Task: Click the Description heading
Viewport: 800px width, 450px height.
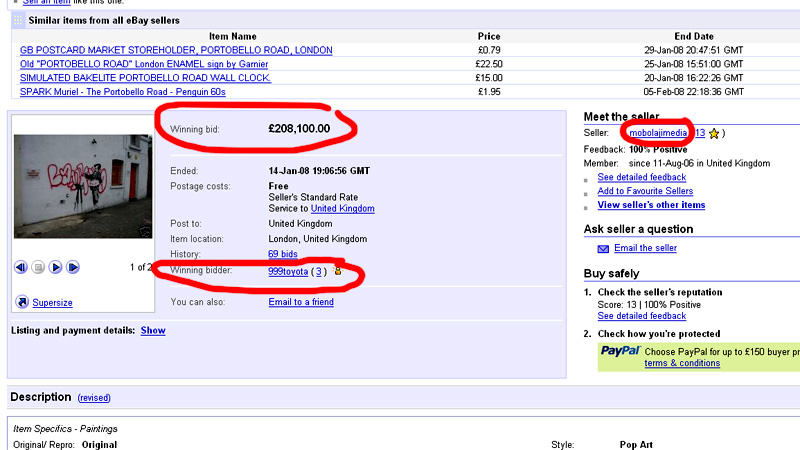Action: pyautogui.click(x=41, y=397)
